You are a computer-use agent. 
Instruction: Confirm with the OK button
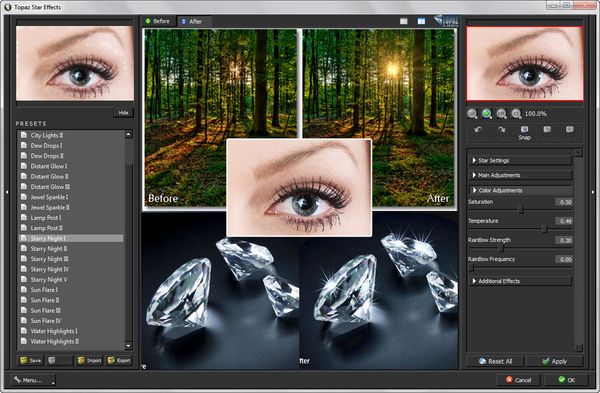566,380
